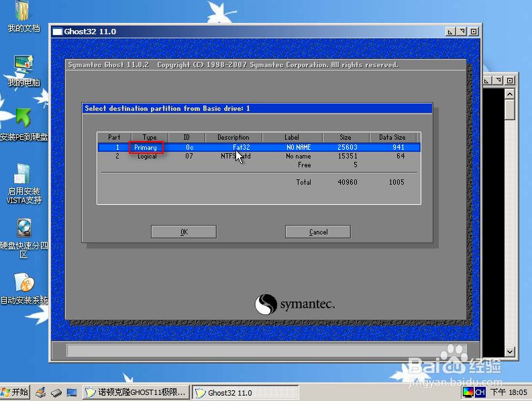Confirm partition selection with OK button
Image resolution: width=532 pixels, height=401 pixels.
pyautogui.click(x=184, y=232)
